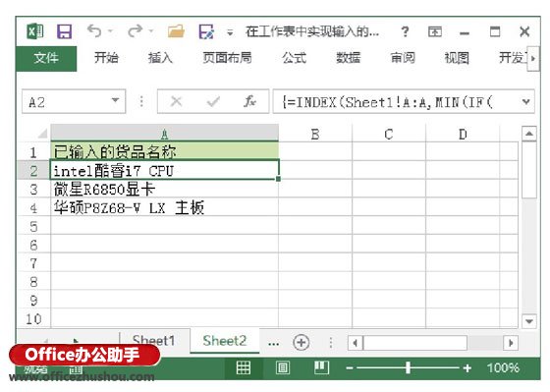The width and height of the screenshot is (550, 392).
Task: Open the Help question mark
Action: (x=405, y=32)
